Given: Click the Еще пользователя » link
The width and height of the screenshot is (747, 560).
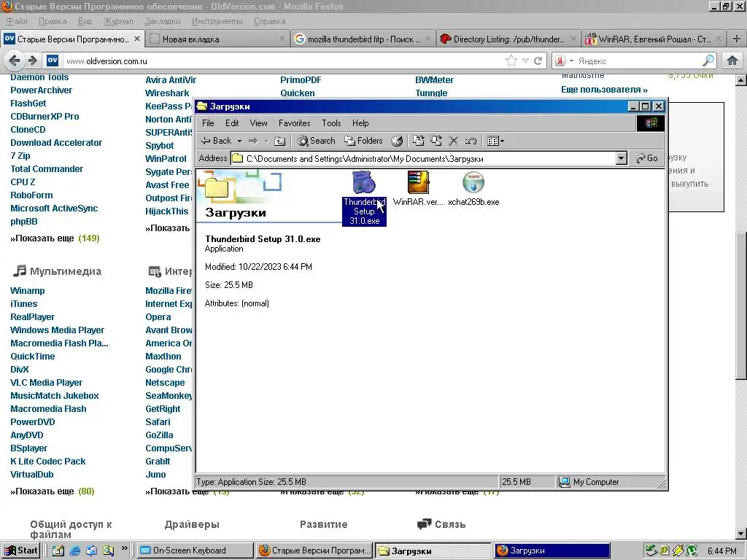Looking at the screenshot, I should click(604, 90).
